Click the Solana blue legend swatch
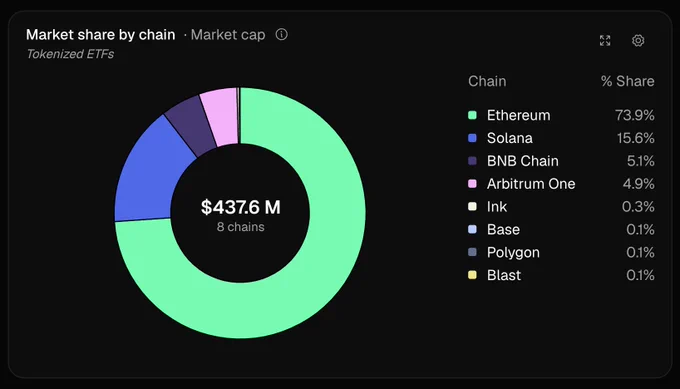The height and width of the screenshot is (389, 680). pyautogui.click(x=472, y=138)
